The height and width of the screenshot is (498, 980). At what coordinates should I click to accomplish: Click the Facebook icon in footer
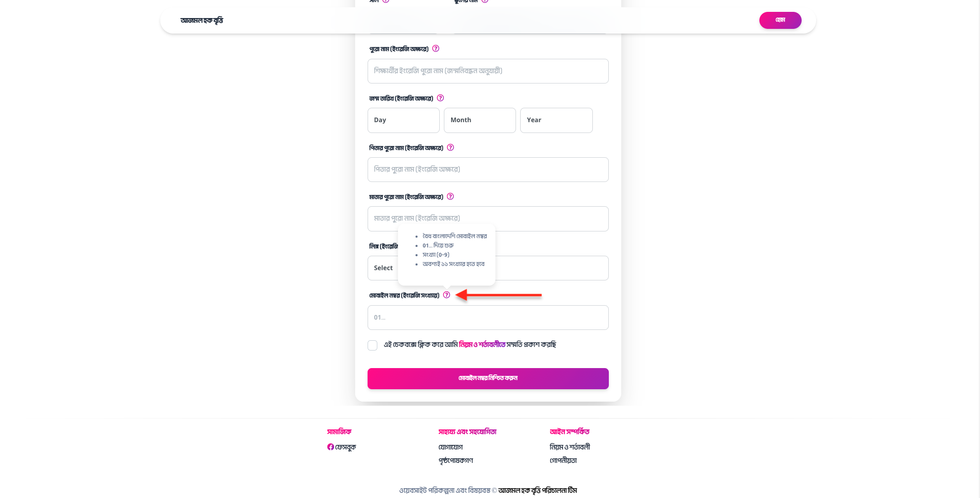(330, 447)
